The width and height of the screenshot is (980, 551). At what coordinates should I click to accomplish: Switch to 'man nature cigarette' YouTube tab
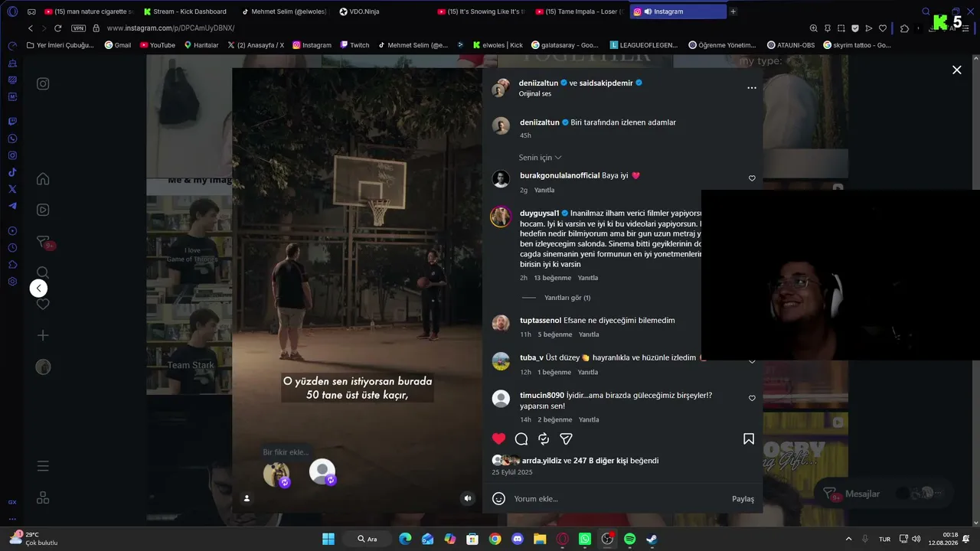(x=89, y=11)
